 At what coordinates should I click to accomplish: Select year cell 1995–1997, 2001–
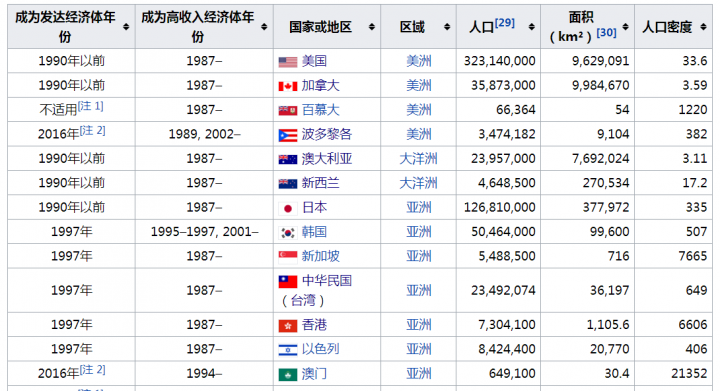205,232
